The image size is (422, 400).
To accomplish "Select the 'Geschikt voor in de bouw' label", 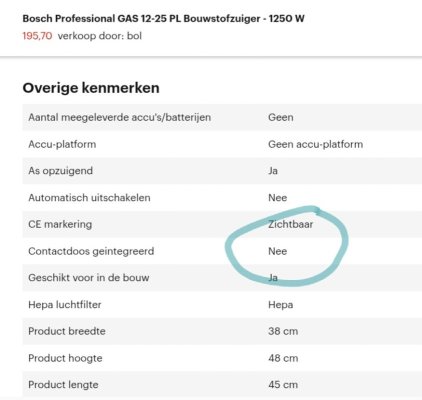I will click(89, 278).
